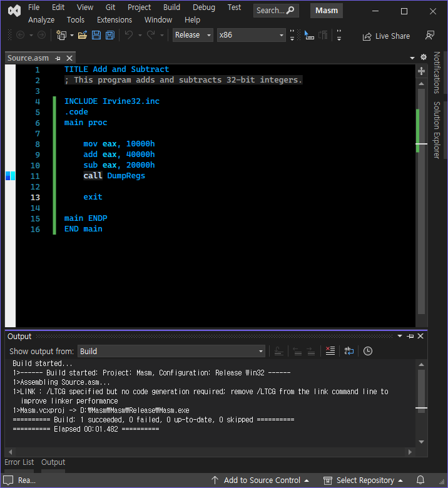Select the Source.asm document tab
448x488 pixels.
click(28, 58)
